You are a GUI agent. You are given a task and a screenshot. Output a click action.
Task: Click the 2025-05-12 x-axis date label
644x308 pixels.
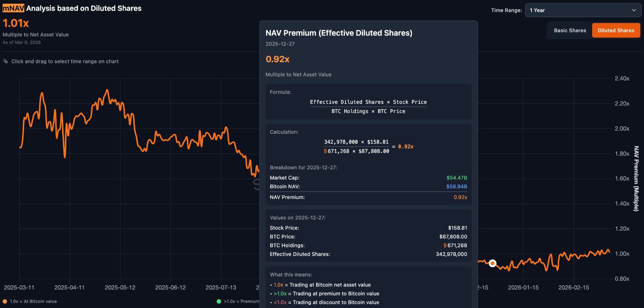(x=120, y=288)
